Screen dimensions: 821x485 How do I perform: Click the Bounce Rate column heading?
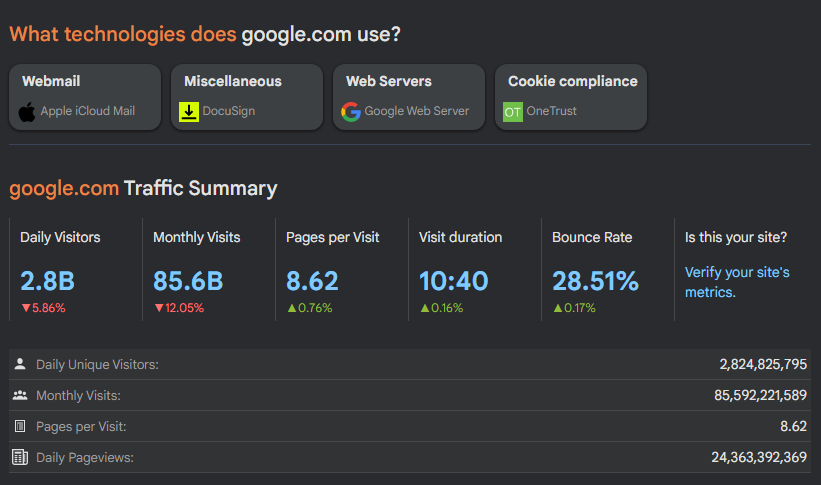click(592, 237)
